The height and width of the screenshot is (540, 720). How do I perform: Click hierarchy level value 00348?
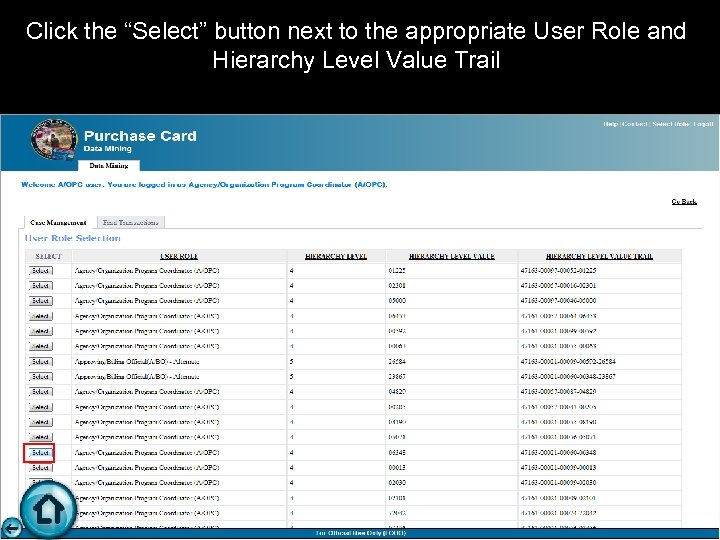tap(397, 453)
